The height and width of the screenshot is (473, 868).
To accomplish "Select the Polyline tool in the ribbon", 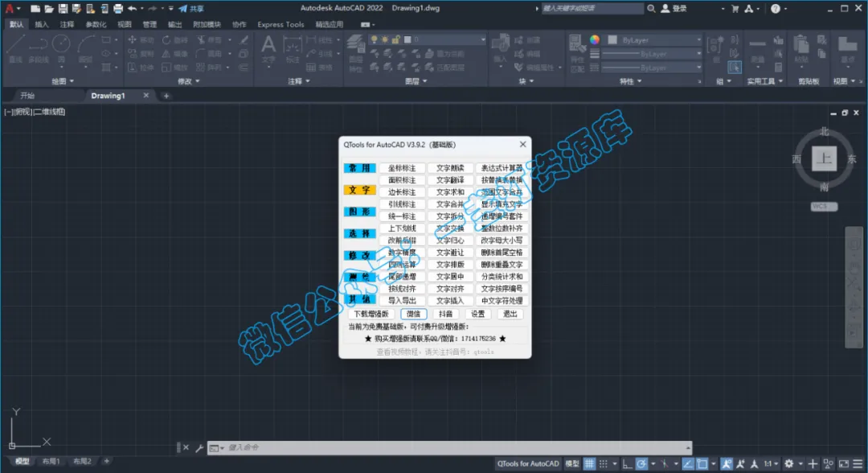I will coord(39,47).
